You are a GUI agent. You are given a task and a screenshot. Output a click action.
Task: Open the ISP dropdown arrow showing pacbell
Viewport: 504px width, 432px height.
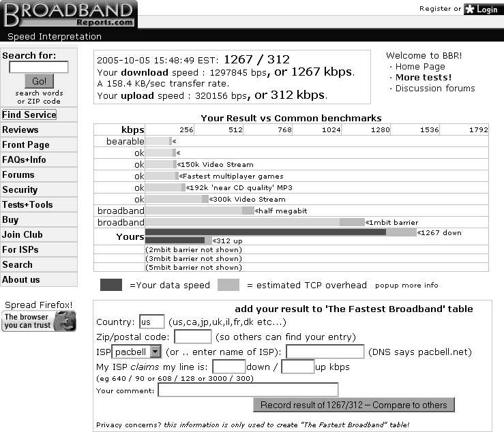(155, 352)
